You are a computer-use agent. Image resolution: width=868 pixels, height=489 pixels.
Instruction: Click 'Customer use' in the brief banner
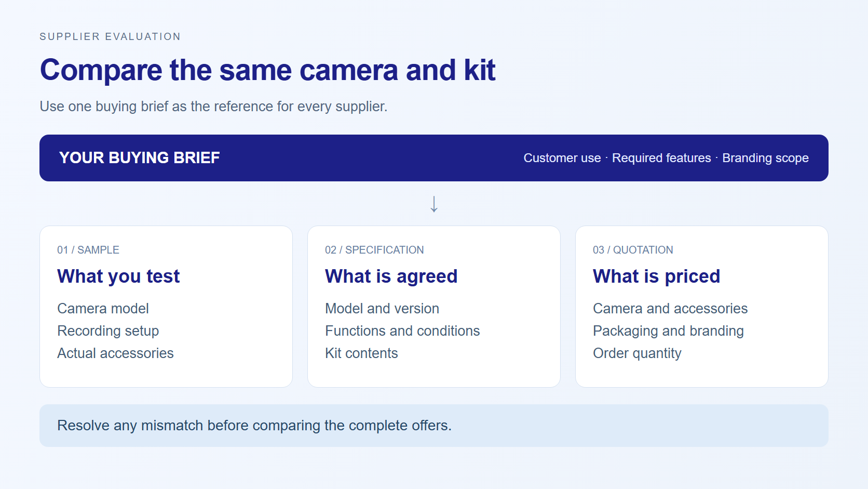tap(562, 158)
